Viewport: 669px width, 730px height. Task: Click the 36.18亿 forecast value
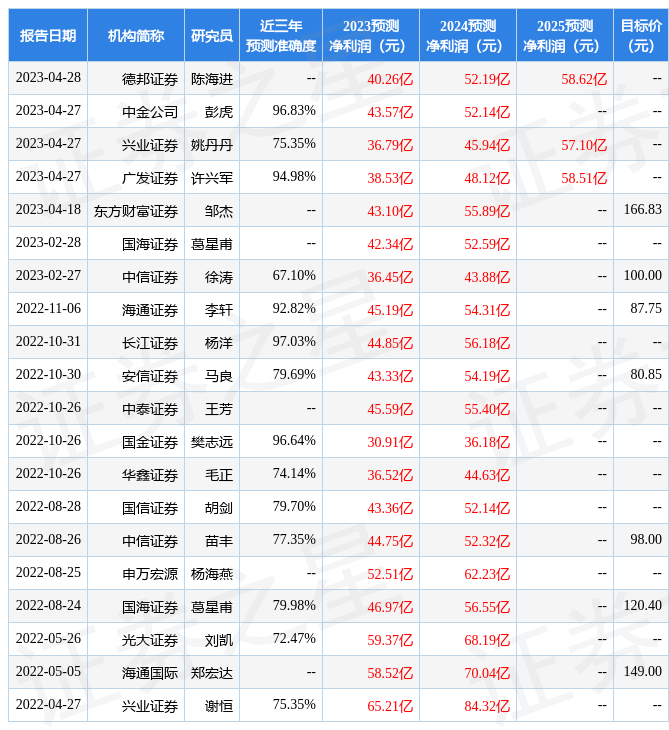(487, 442)
